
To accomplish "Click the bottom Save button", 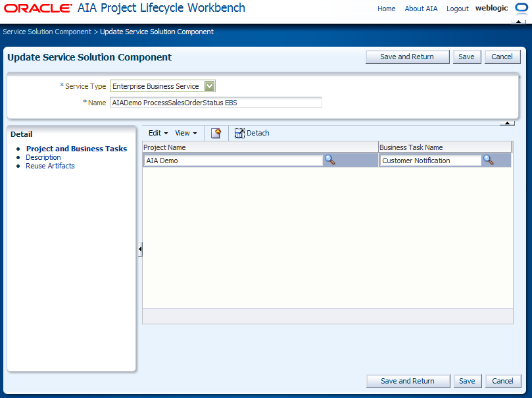I will [x=467, y=381].
